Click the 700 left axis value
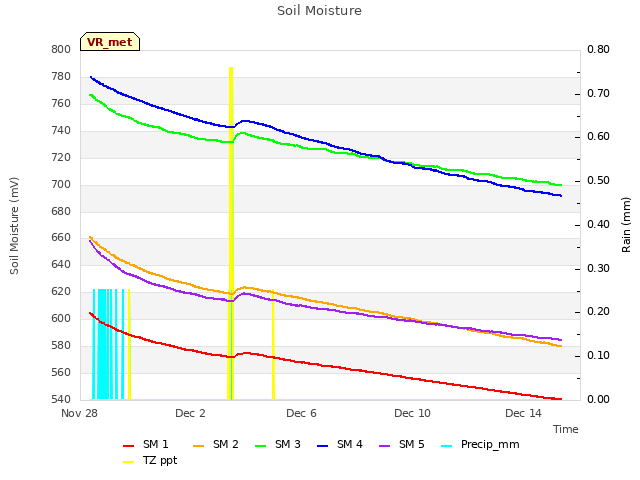Viewport: 640px width, 480px height. [x=61, y=184]
